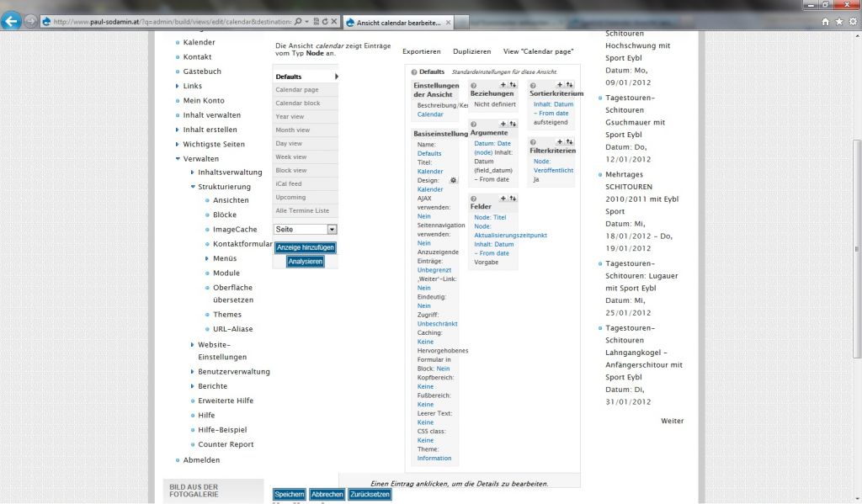Open the Exportieren link
The height and width of the screenshot is (504, 862).
(x=421, y=52)
